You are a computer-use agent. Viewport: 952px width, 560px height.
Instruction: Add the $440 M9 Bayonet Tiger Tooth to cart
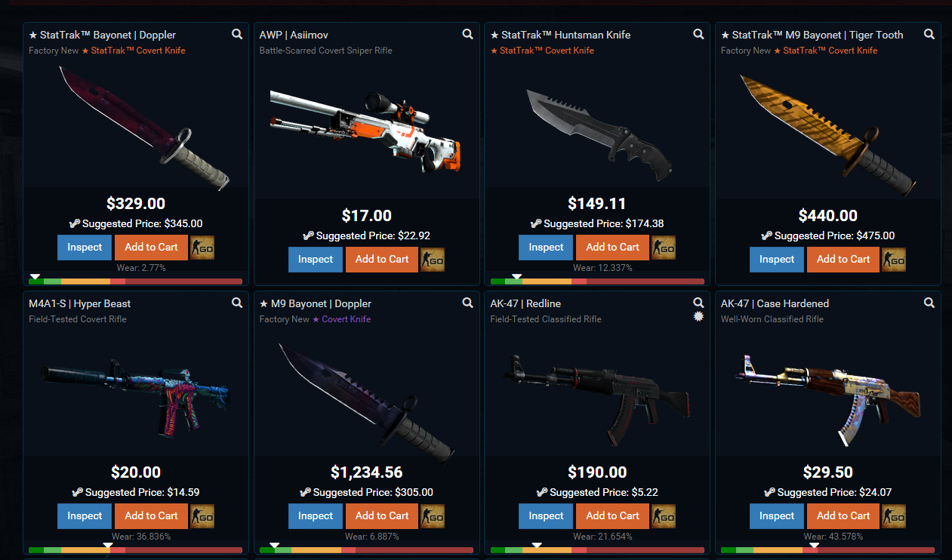click(843, 260)
